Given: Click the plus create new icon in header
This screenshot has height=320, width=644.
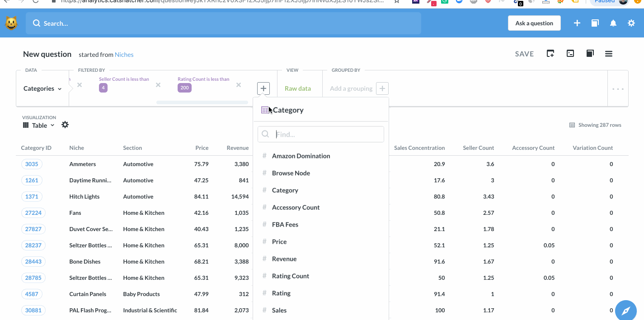Looking at the screenshot, I should [x=577, y=23].
